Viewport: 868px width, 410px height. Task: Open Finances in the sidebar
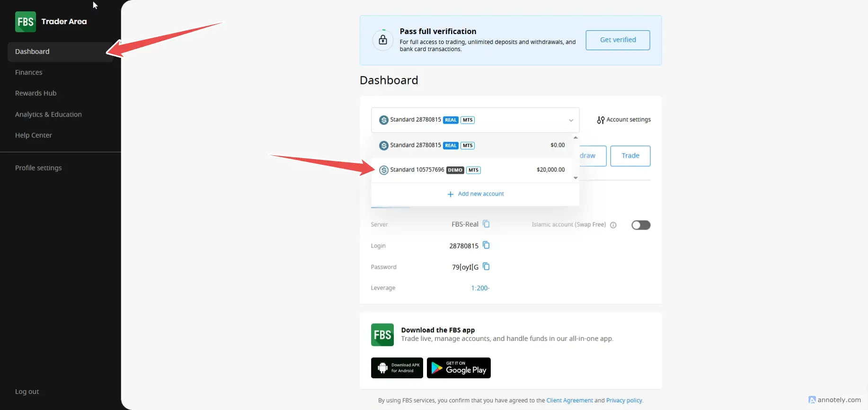tap(29, 72)
